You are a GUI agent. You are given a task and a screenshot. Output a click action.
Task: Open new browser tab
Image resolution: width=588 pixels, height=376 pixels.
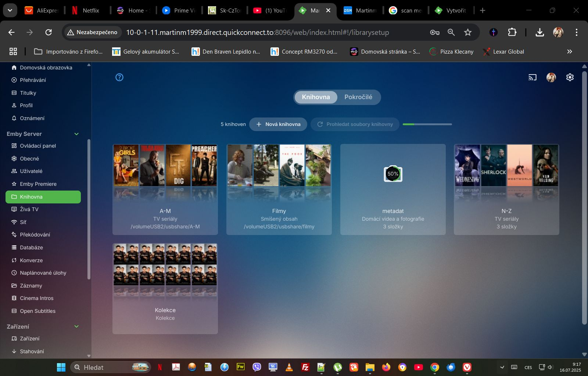[x=483, y=10]
